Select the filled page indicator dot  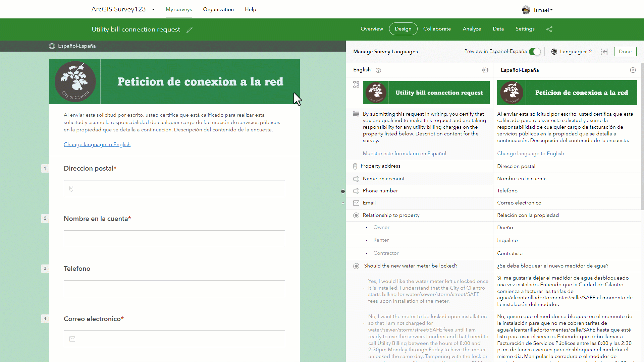point(343,191)
